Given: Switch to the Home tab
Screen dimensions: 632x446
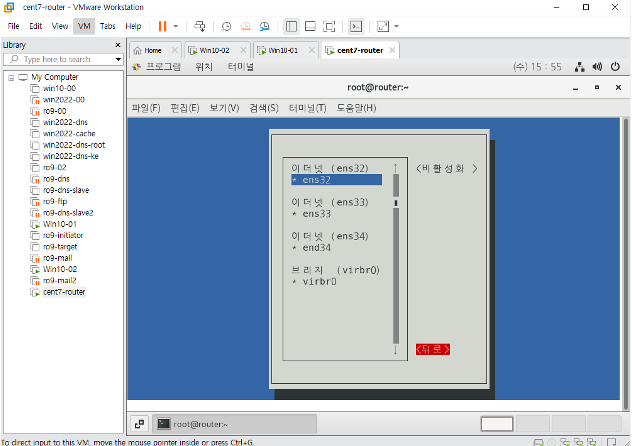Looking at the screenshot, I should (x=153, y=50).
